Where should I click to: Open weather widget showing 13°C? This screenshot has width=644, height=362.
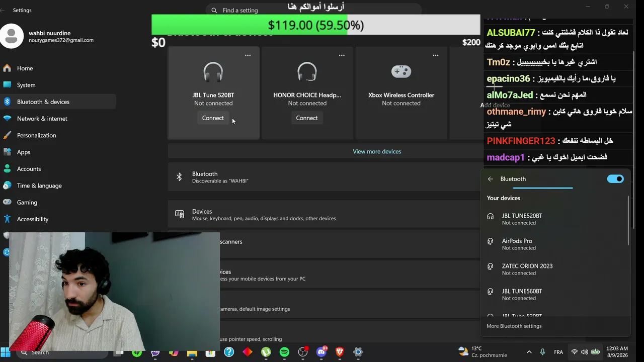point(483,352)
